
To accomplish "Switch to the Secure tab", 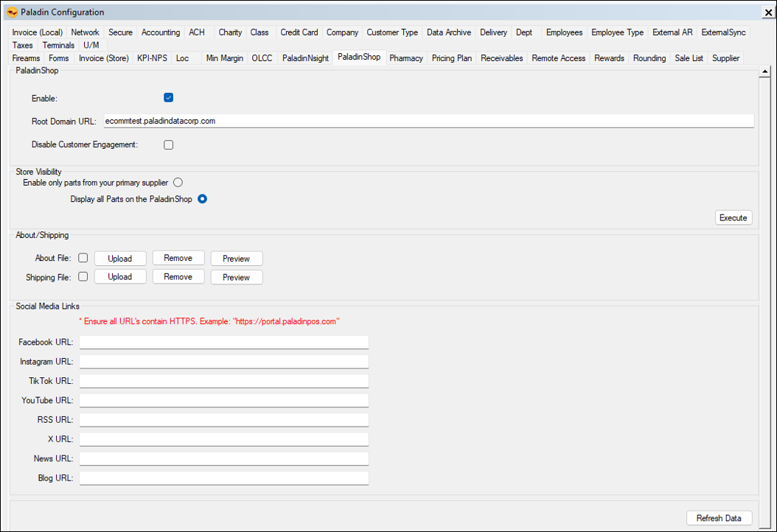I will click(x=120, y=32).
